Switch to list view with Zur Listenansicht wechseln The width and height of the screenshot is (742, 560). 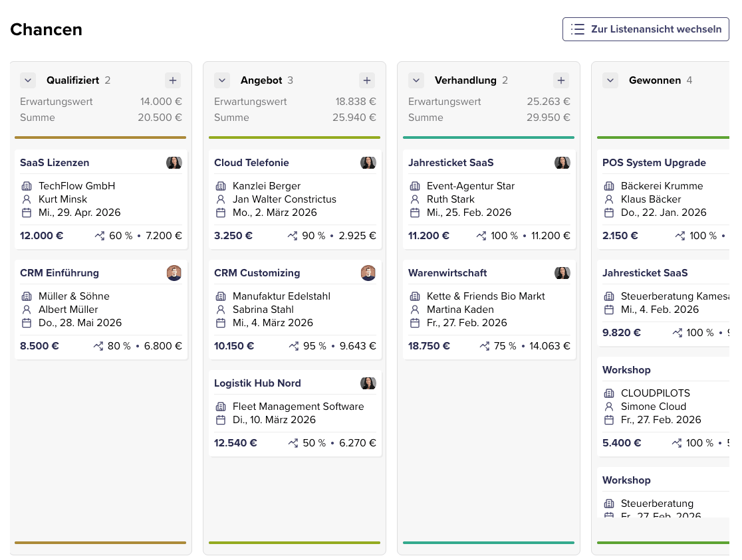(x=645, y=29)
